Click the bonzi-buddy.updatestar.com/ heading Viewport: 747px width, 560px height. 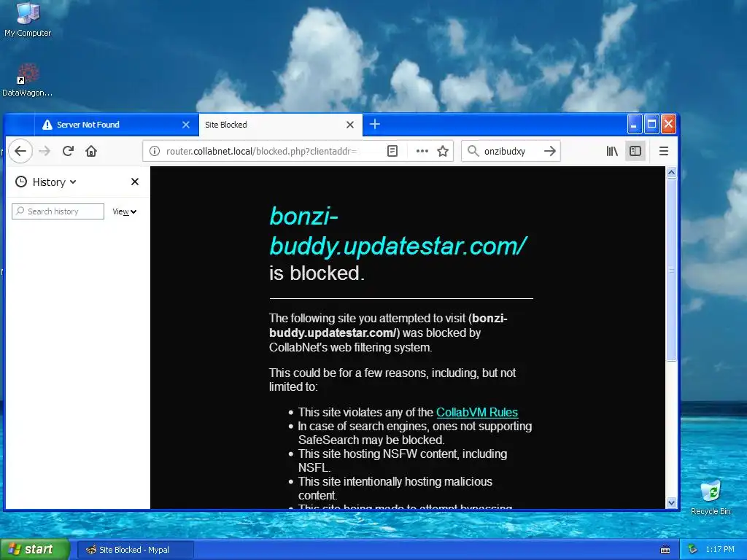[x=398, y=231]
